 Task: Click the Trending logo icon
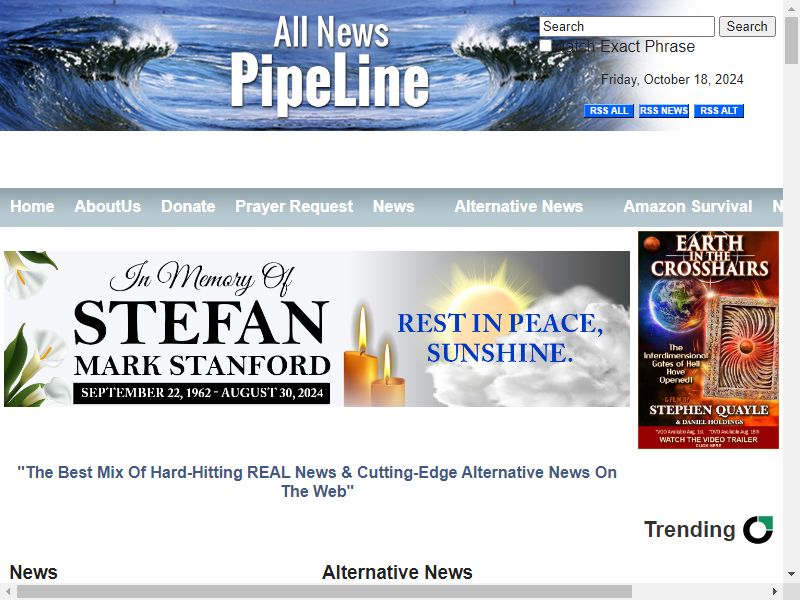[758, 530]
